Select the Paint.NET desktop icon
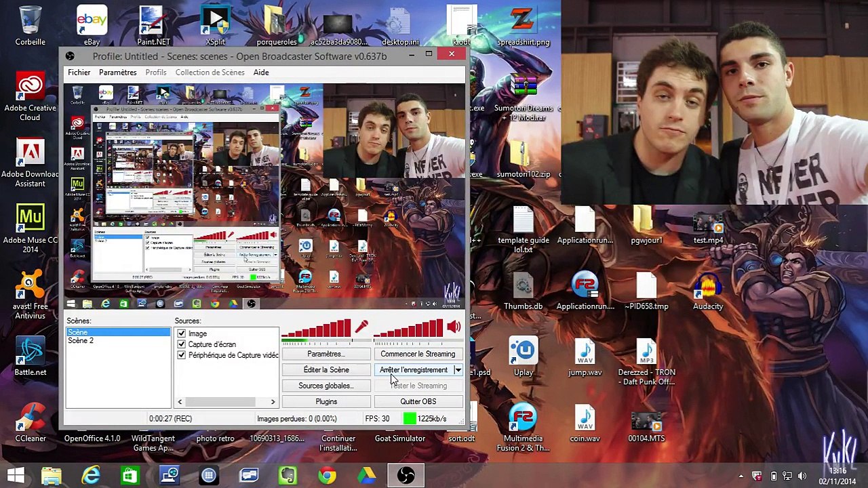 tap(153, 26)
